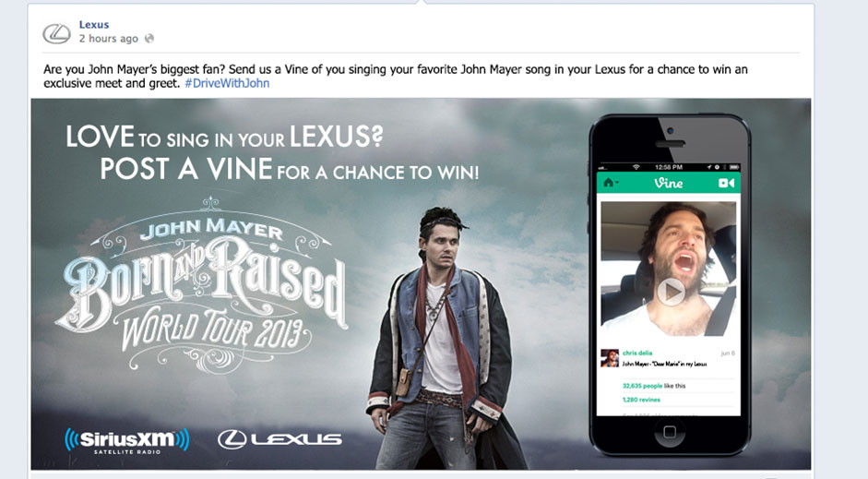Tap the iPhone home button
Viewport: 868px width, 479px height.
[670, 431]
